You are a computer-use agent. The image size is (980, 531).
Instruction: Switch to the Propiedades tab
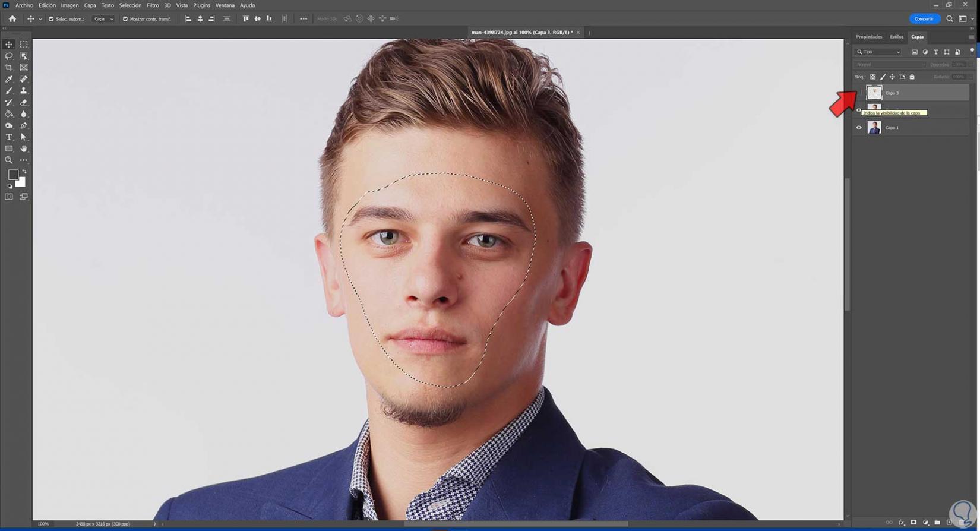coord(869,37)
